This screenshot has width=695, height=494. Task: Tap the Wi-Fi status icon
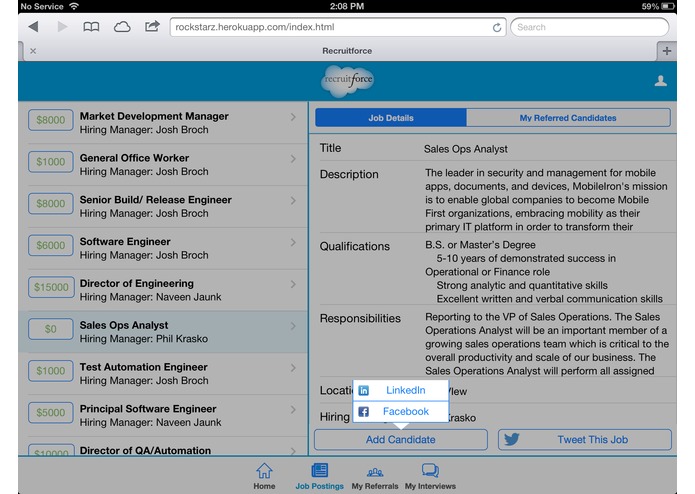[x=74, y=6]
